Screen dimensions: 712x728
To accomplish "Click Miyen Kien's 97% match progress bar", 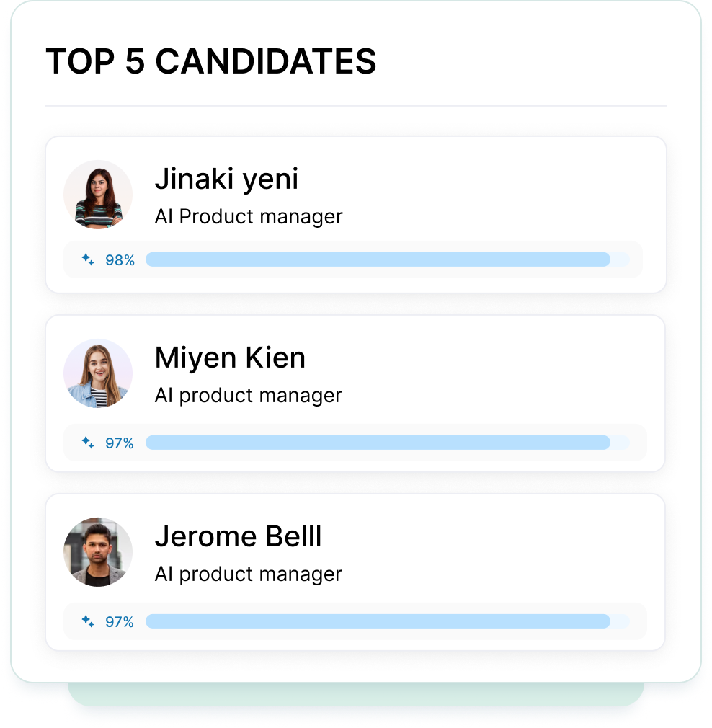I will click(x=388, y=443).
